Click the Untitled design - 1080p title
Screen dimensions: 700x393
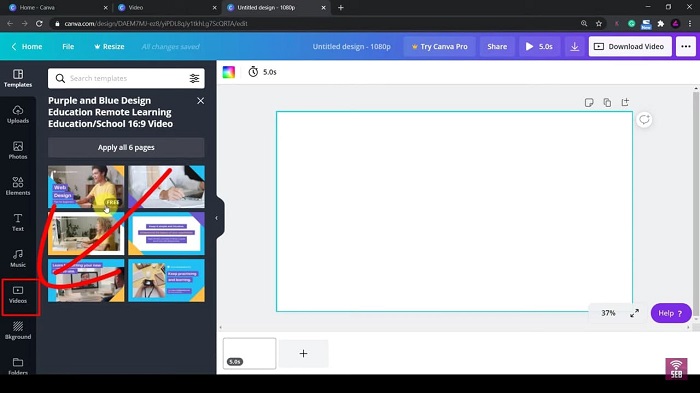[351, 46]
